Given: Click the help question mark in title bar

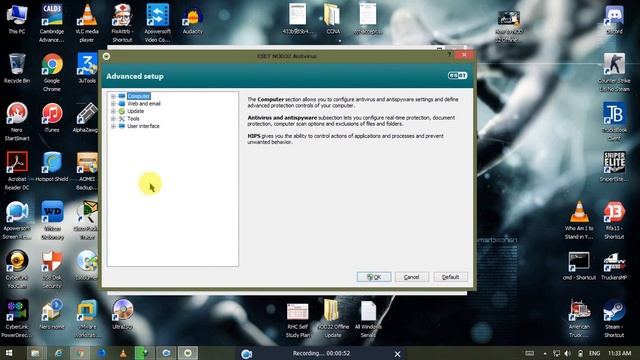Looking at the screenshot, I should 449,55.
